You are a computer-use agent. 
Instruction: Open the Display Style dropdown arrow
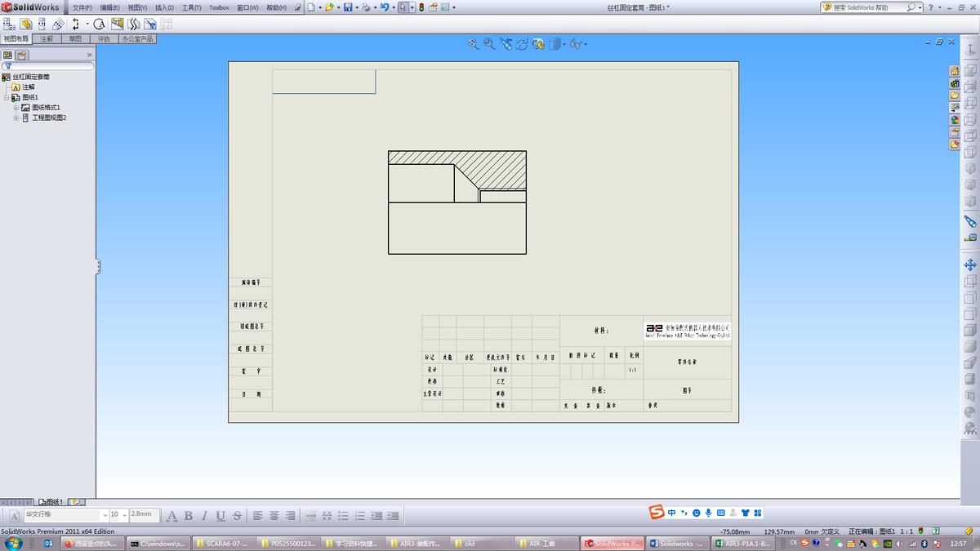pos(564,44)
